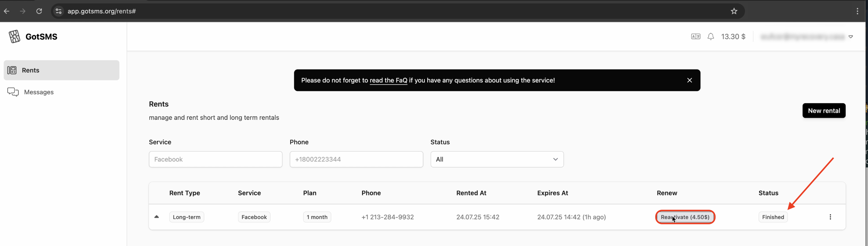Click the Rent Type column header

185,193
